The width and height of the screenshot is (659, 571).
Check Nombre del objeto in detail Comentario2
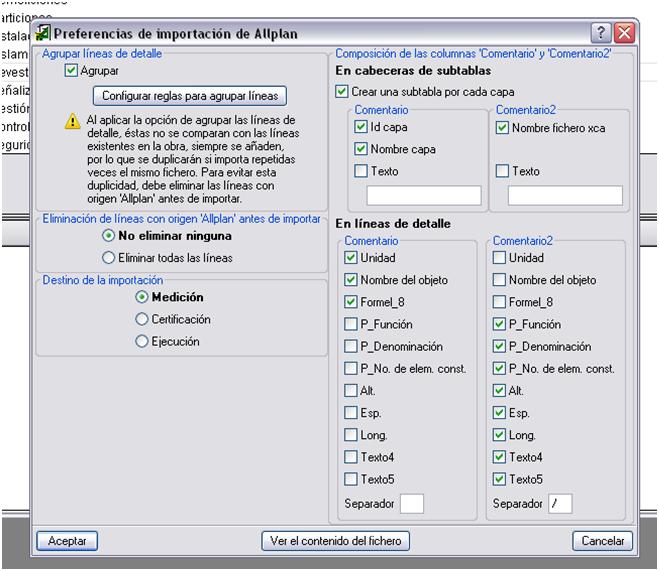(499, 280)
